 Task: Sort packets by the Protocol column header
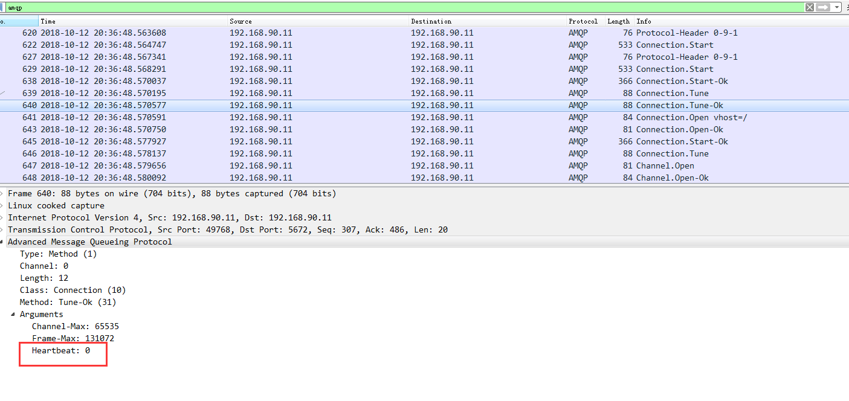(x=585, y=22)
